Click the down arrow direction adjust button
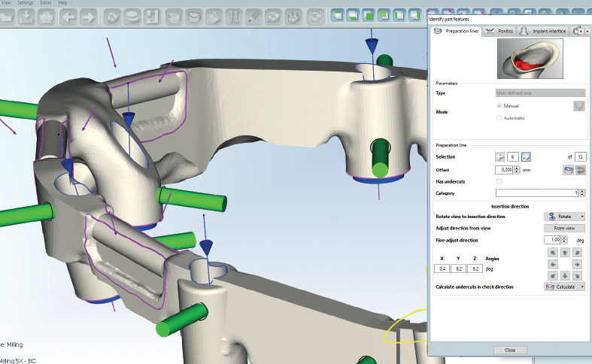This screenshot has height=364, width=592. click(563, 275)
